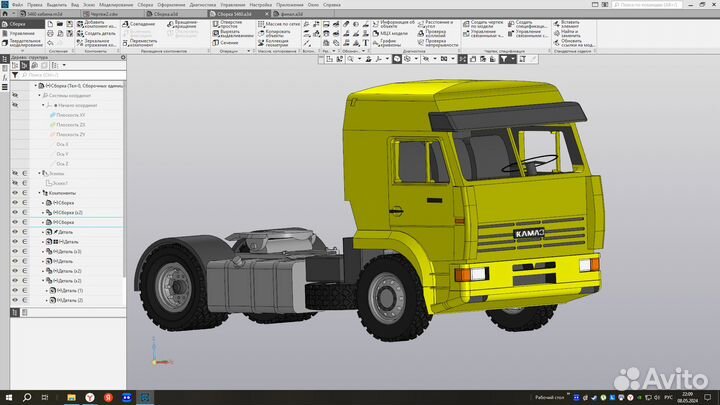720x405 pixels.
Task: Click the shaded display cube icon
Action: pos(397,59)
